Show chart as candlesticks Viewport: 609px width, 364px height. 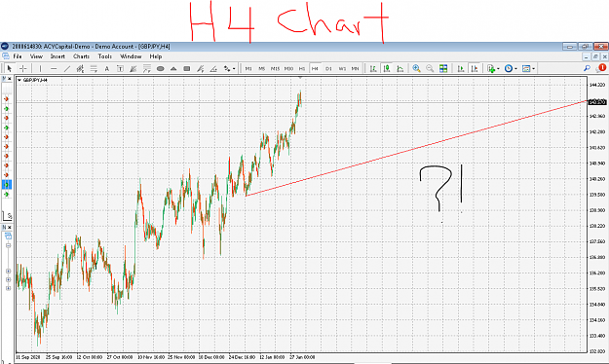[387, 69]
